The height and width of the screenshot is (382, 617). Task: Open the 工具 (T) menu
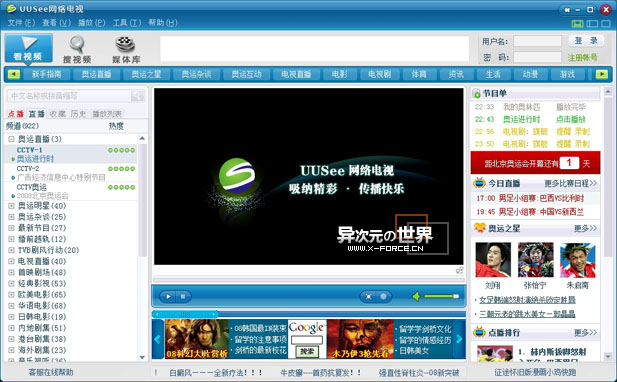[x=127, y=22]
